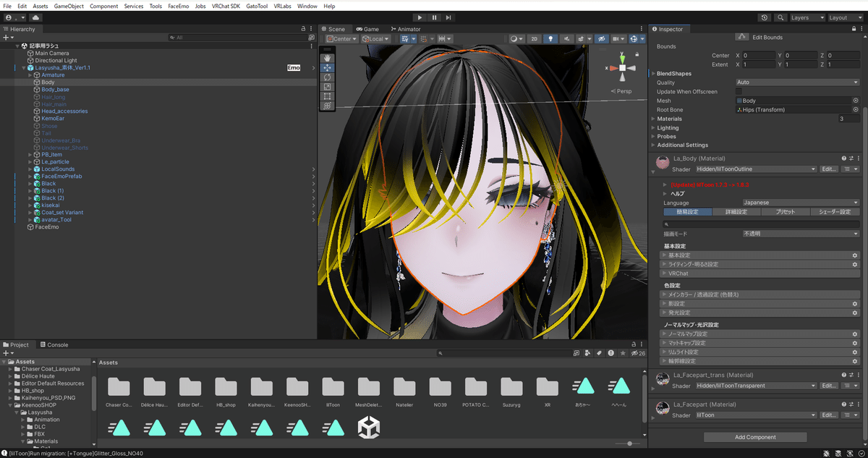Screen dimensions: 868x458
Task: Open the GameObject menu
Action: (x=69, y=6)
